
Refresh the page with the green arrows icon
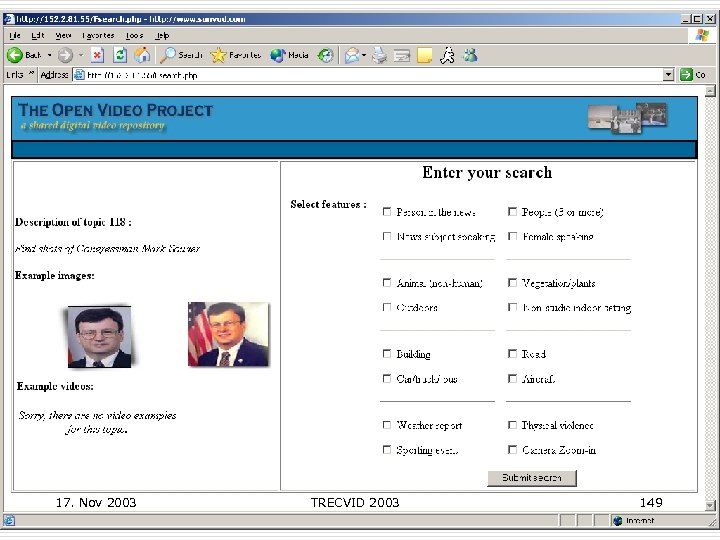click(x=120, y=55)
